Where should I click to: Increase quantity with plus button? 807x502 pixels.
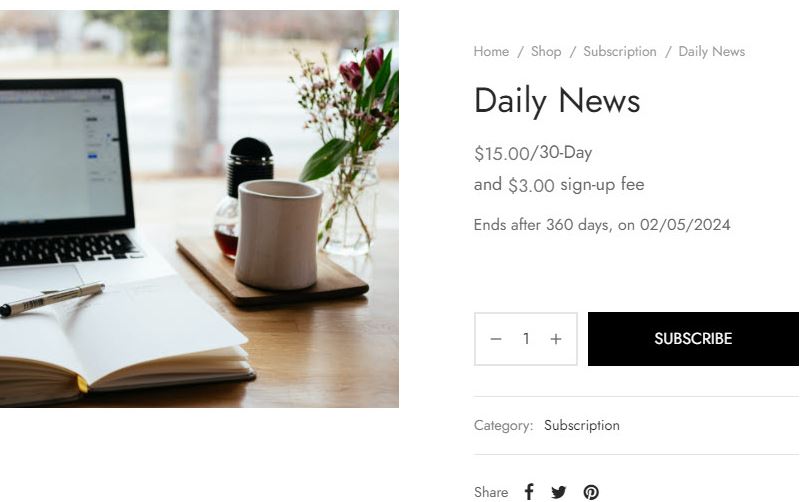tap(556, 339)
